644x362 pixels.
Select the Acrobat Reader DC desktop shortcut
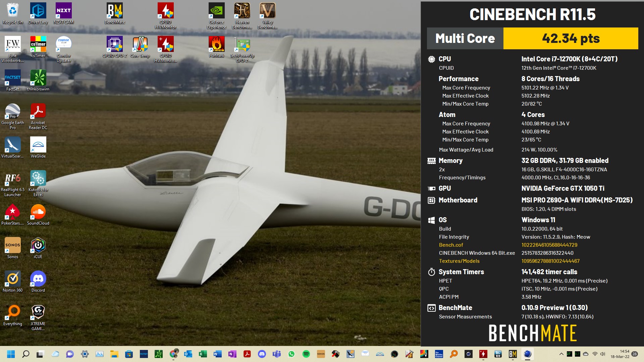click(38, 117)
